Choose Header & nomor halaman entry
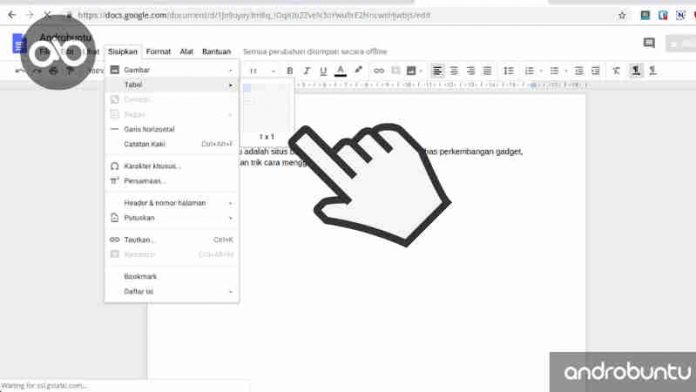 [x=172, y=203]
